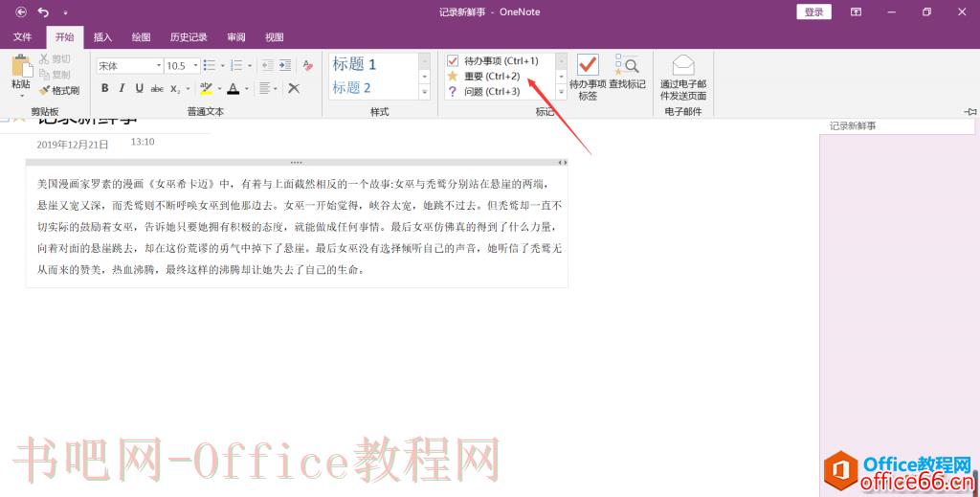Viewport: 980px width, 497px height.
Task: Activate the Format Painter (格式刷)
Action: click(59, 91)
